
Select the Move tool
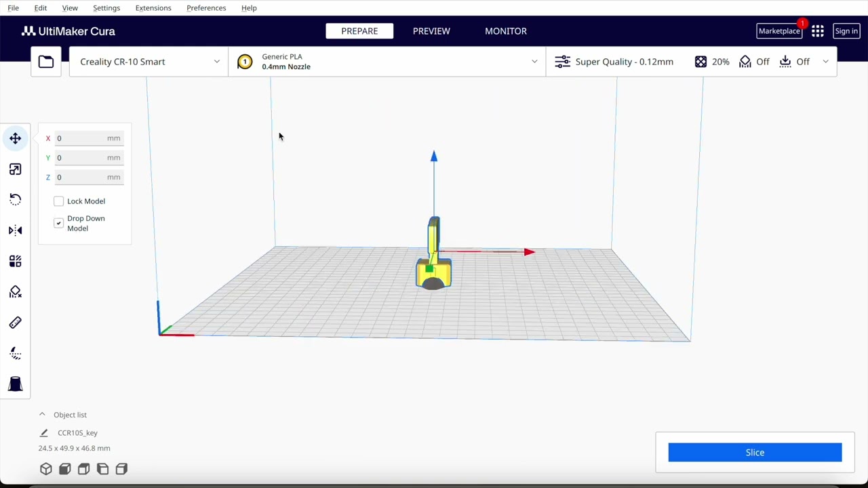click(15, 138)
